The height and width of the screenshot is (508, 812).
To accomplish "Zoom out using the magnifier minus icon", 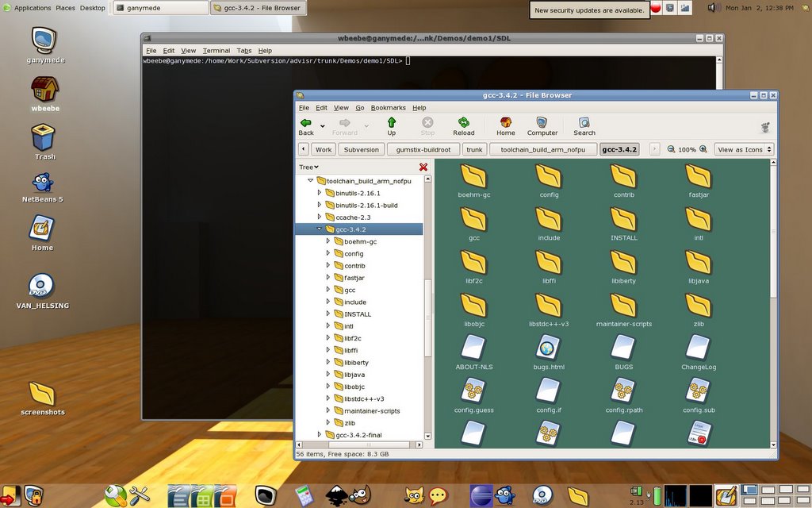I will click(672, 149).
